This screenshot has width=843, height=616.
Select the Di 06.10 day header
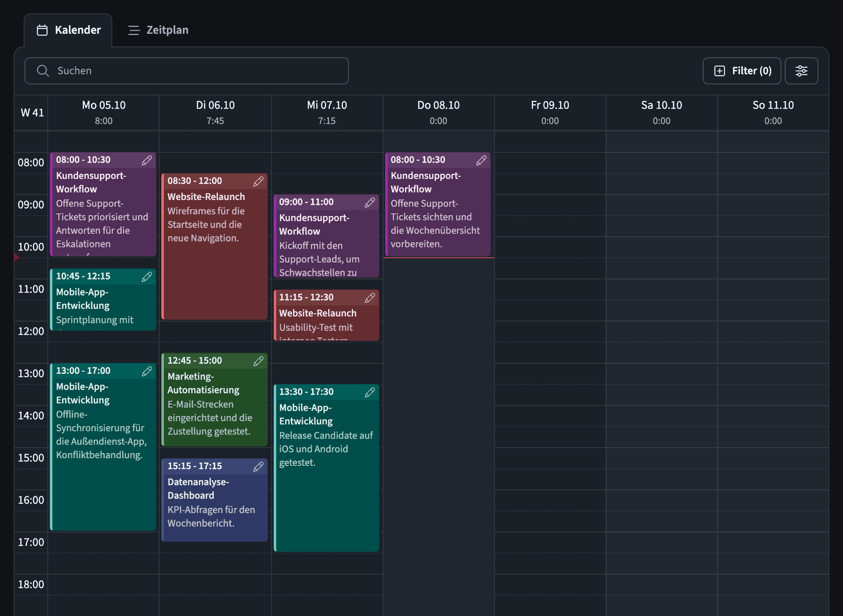pos(215,112)
